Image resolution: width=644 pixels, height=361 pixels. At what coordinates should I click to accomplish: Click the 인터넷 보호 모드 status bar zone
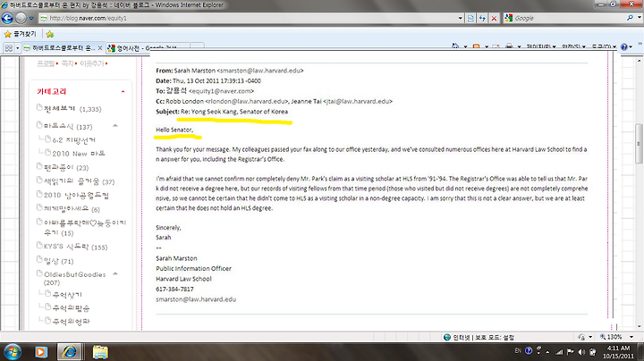coord(479,337)
